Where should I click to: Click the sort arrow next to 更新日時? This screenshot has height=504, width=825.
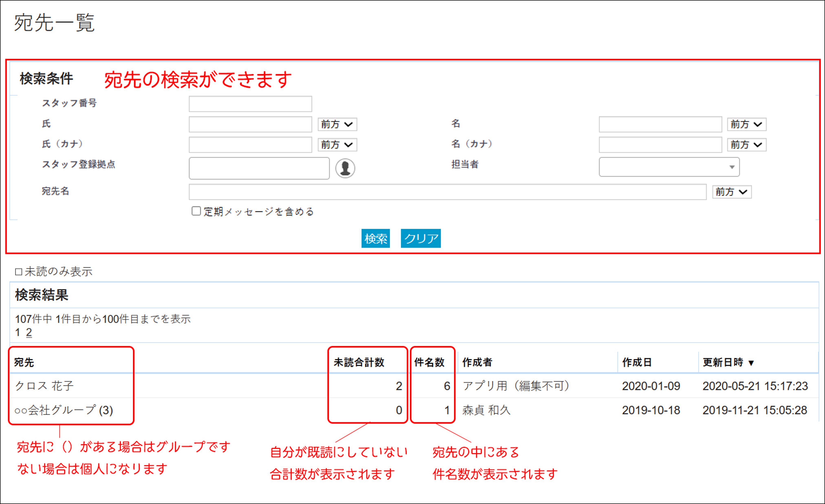point(751,363)
